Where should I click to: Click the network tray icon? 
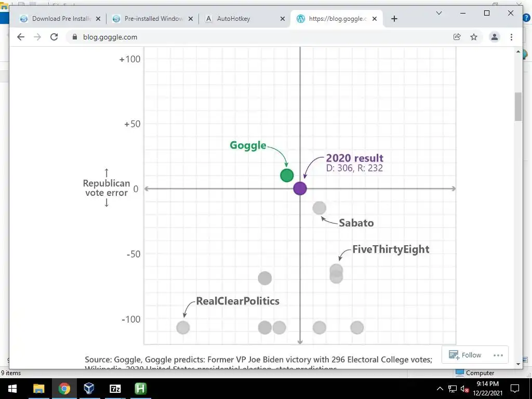click(453, 389)
